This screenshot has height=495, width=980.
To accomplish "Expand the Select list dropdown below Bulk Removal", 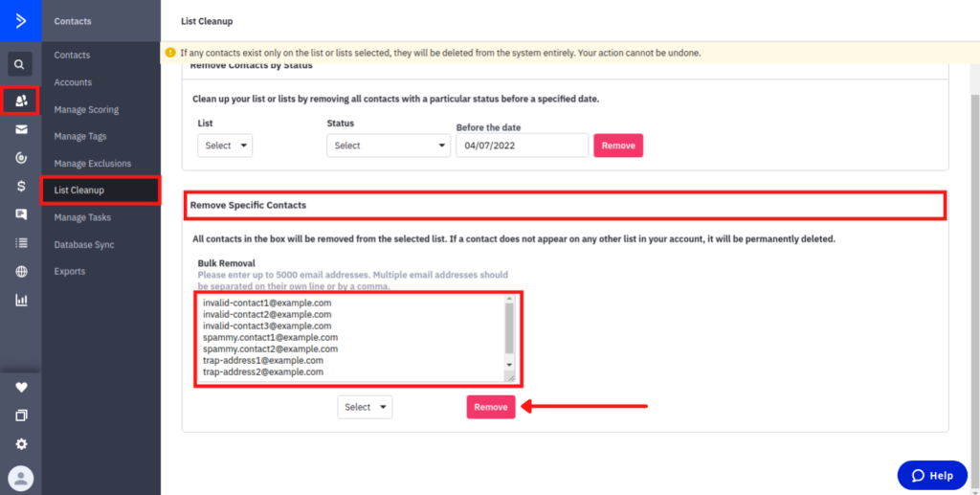I will (x=365, y=407).
